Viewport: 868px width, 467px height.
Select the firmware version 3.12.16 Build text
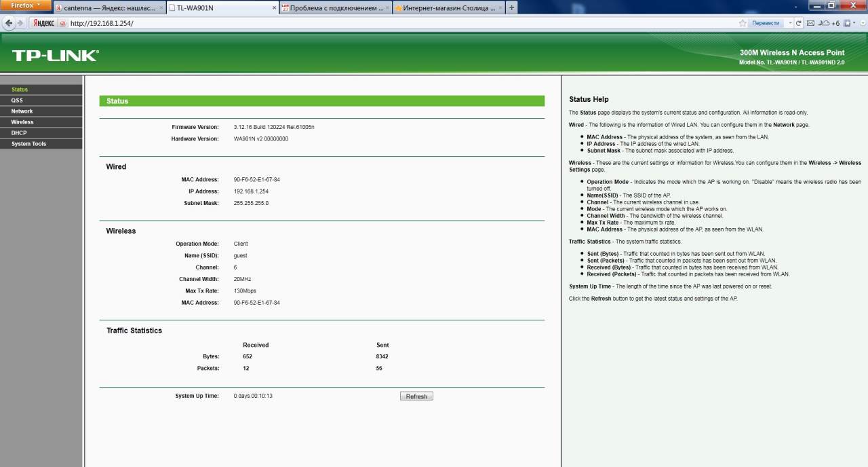[274, 127]
